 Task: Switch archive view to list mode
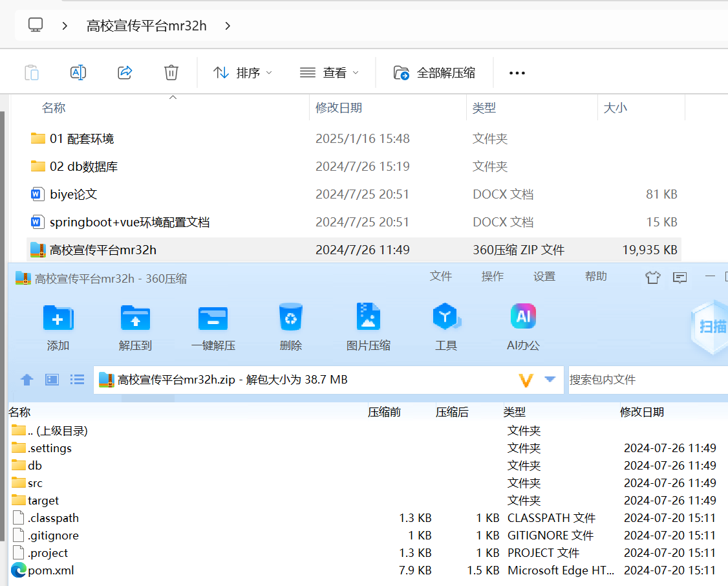[x=77, y=380]
